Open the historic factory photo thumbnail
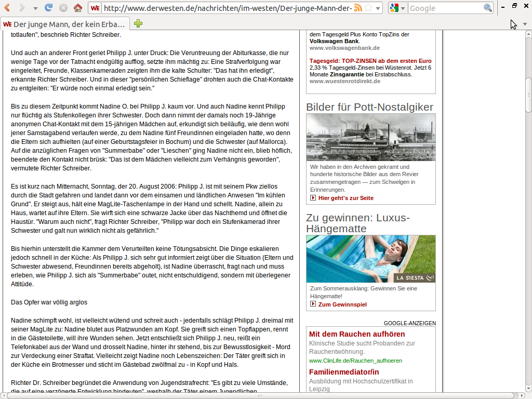Viewport: 532px width, 399px height. point(371,137)
